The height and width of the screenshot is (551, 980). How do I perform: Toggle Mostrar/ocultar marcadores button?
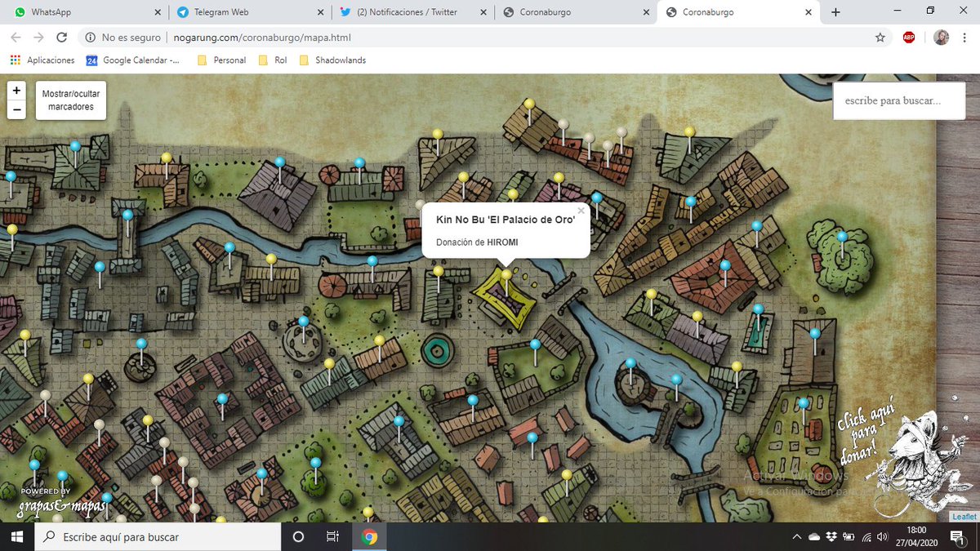[x=71, y=100]
